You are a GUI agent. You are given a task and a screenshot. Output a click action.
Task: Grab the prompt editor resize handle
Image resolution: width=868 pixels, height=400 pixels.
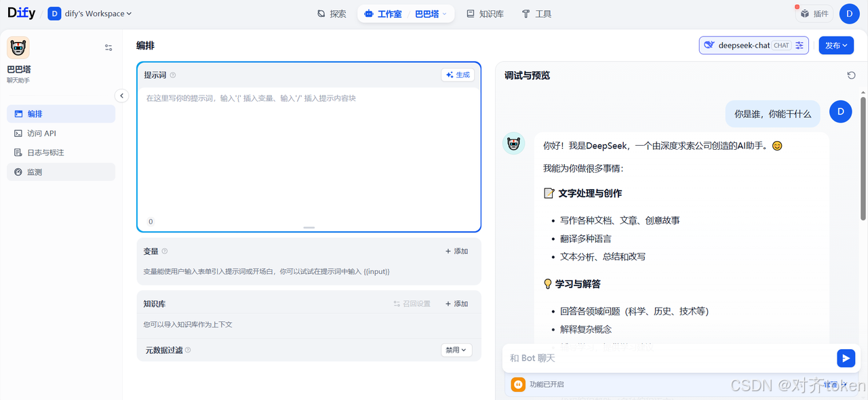point(309,228)
